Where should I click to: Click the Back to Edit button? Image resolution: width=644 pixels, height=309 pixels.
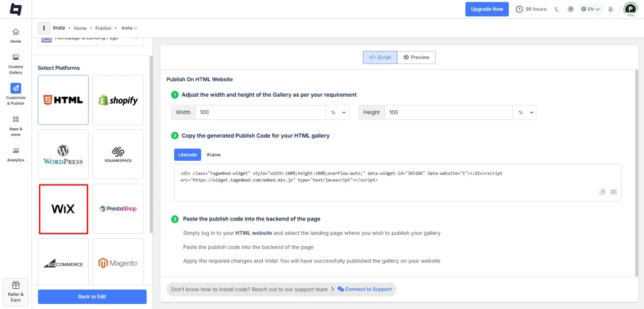click(92, 296)
